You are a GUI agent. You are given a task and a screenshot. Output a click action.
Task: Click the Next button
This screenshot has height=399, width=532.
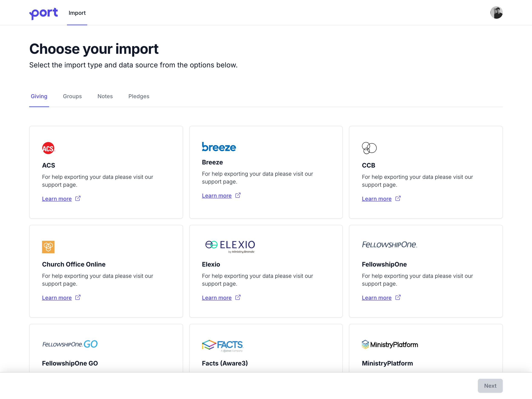coord(490,386)
